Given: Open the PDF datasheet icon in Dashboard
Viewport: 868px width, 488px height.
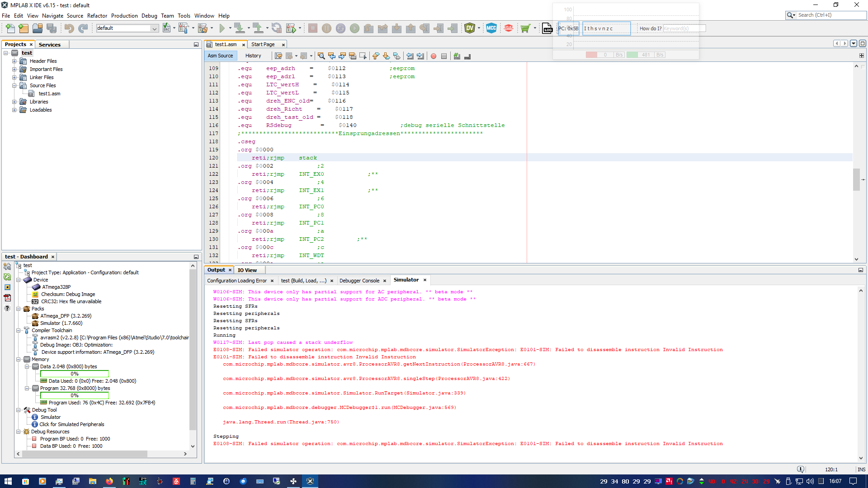Looking at the screenshot, I should 7,297.
